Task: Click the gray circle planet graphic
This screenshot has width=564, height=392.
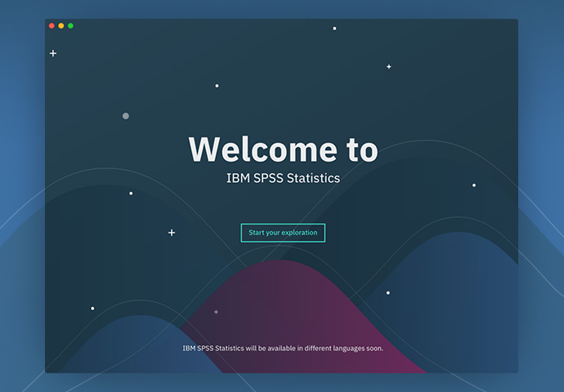Action: (126, 116)
